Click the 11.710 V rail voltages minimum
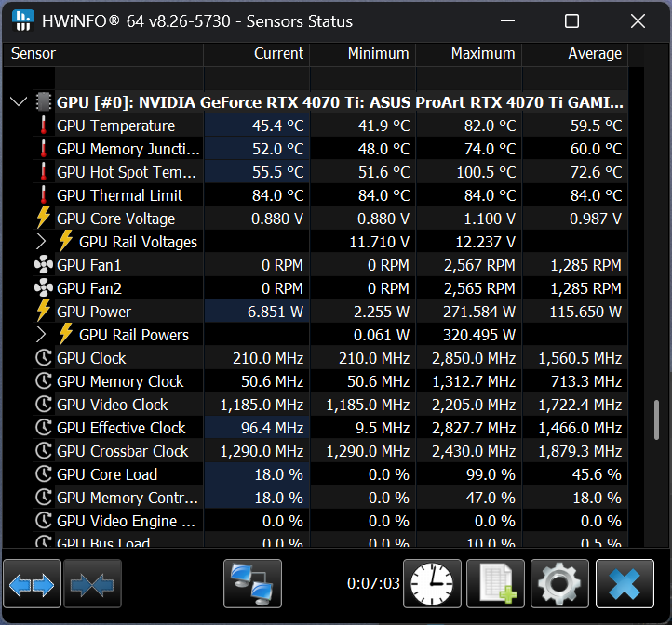Viewport: 672px width, 625px height. [x=380, y=242]
